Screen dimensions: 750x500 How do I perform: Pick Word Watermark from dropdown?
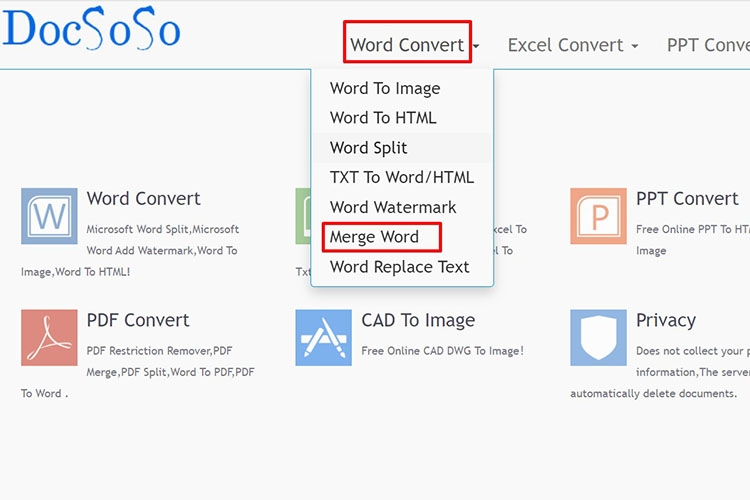pyautogui.click(x=393, y=207)
